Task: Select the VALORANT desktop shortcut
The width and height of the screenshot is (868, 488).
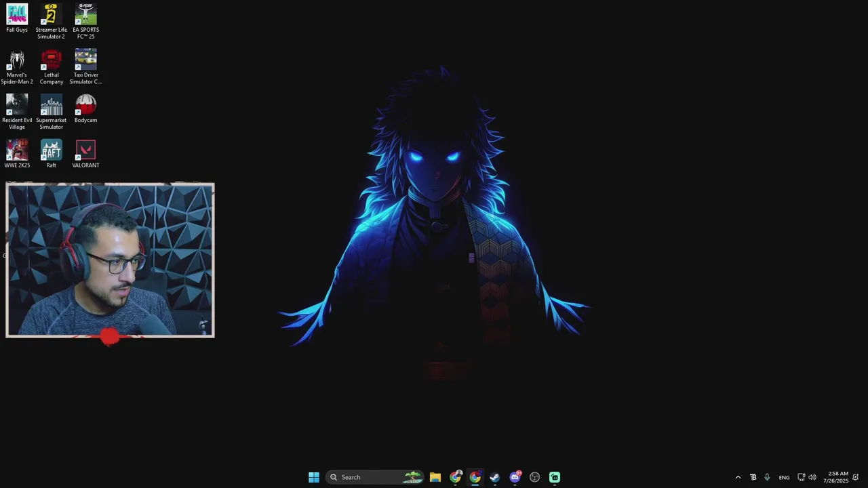Action: [86, 154]
